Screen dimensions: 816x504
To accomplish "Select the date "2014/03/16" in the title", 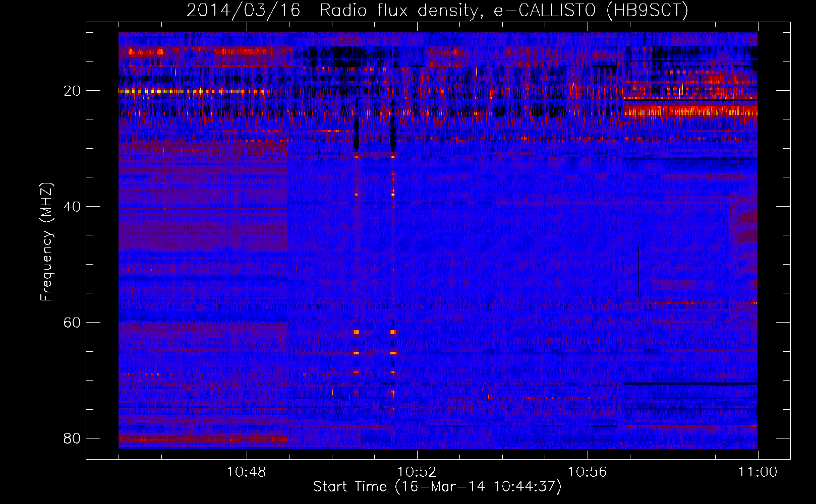I will point(244,10).
